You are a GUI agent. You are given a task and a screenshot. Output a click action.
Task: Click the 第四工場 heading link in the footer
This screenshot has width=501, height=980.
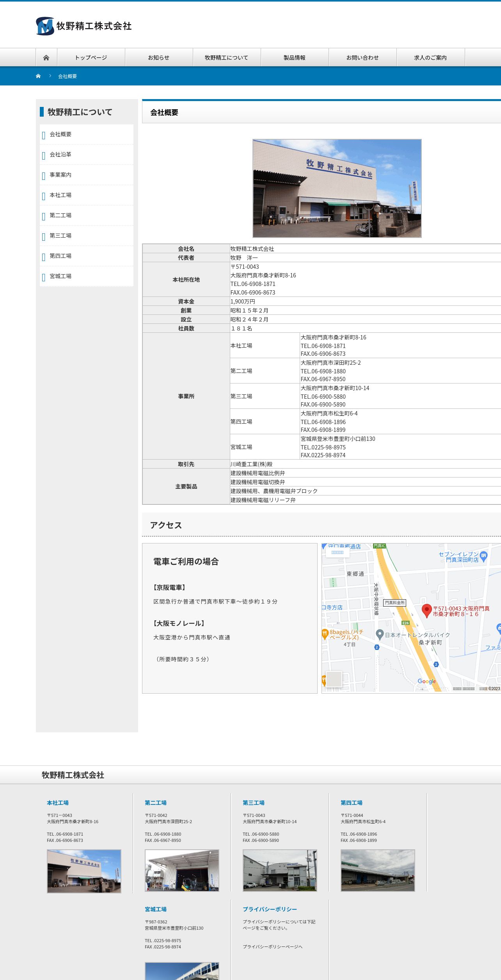click(352, 803)
